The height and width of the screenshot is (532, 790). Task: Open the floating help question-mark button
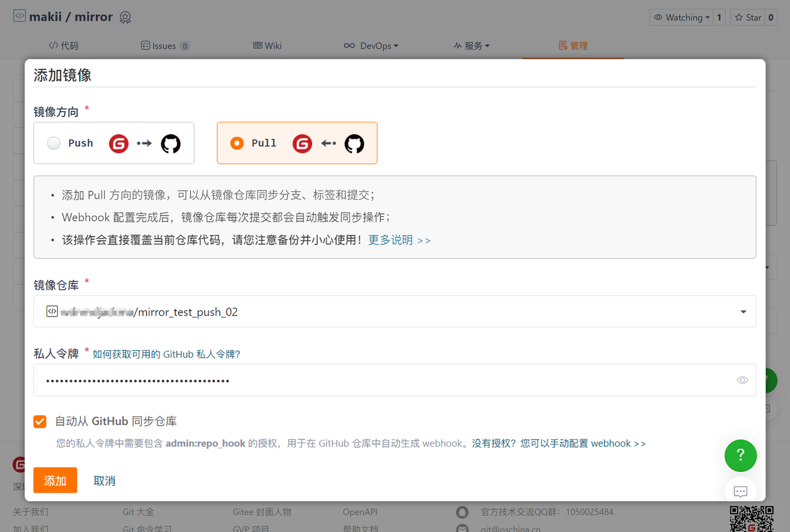pos(740,455)
